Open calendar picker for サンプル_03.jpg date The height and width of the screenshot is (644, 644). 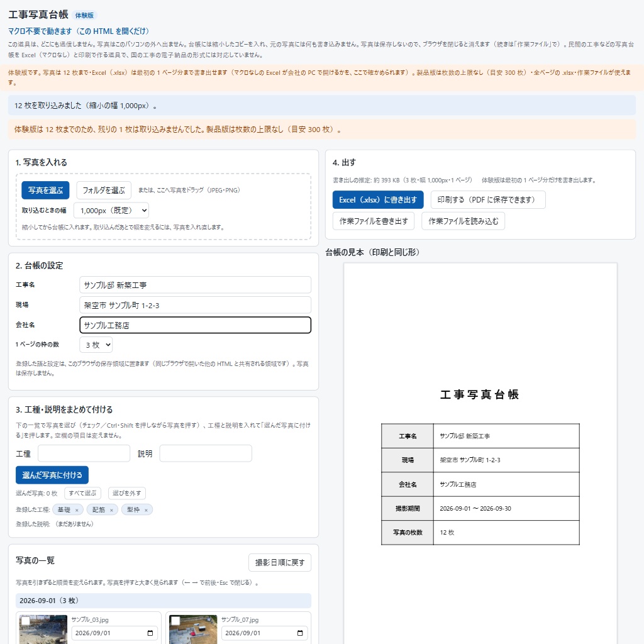pos(150,633)
